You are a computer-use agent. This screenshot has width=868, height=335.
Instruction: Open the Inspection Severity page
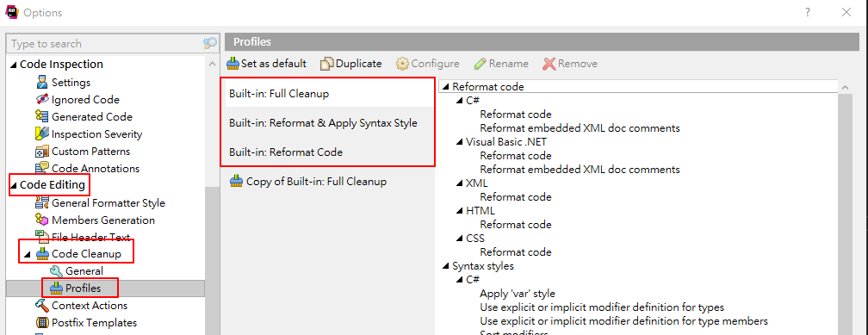(96, 134)
